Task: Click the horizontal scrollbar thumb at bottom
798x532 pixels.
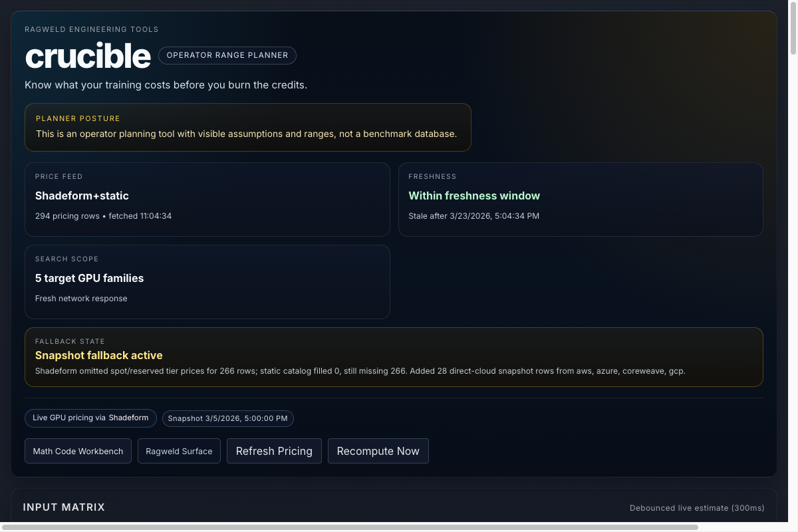Action: 351,527
